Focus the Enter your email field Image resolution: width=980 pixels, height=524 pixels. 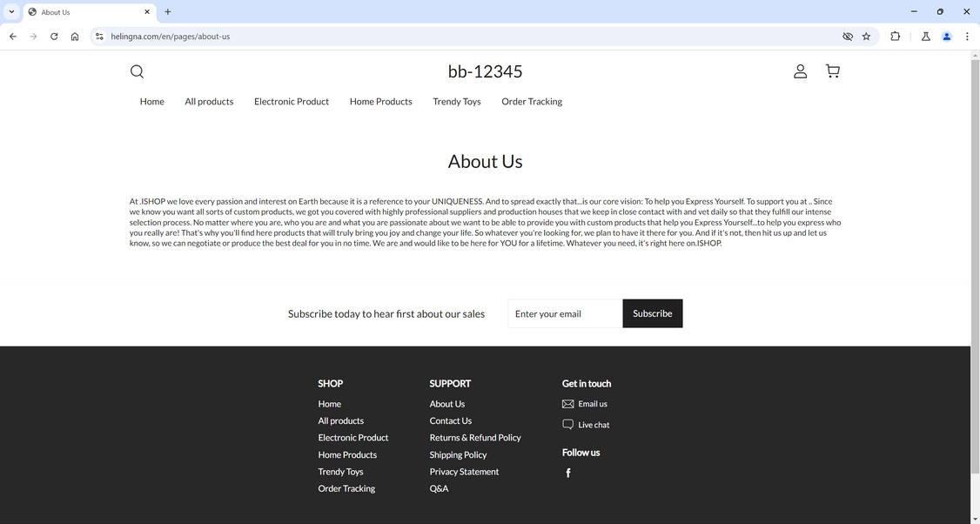[565, 313]
